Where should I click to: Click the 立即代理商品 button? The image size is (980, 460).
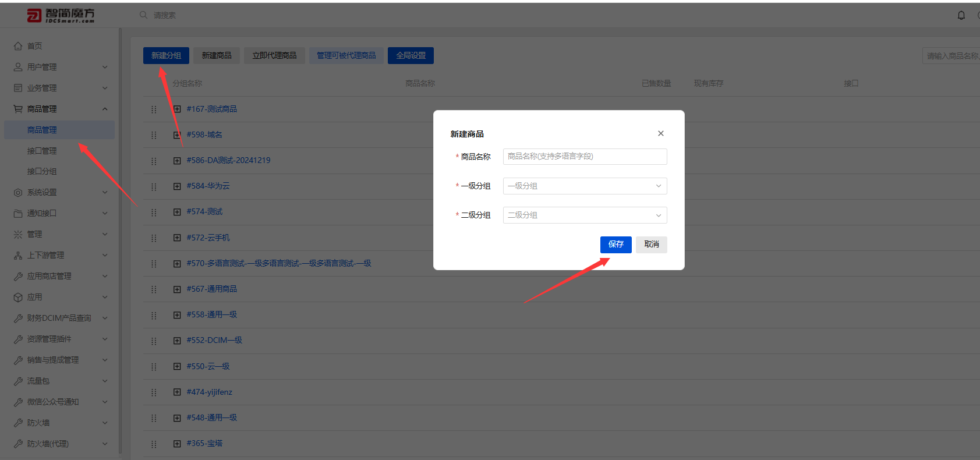click(x=274, y=55)
